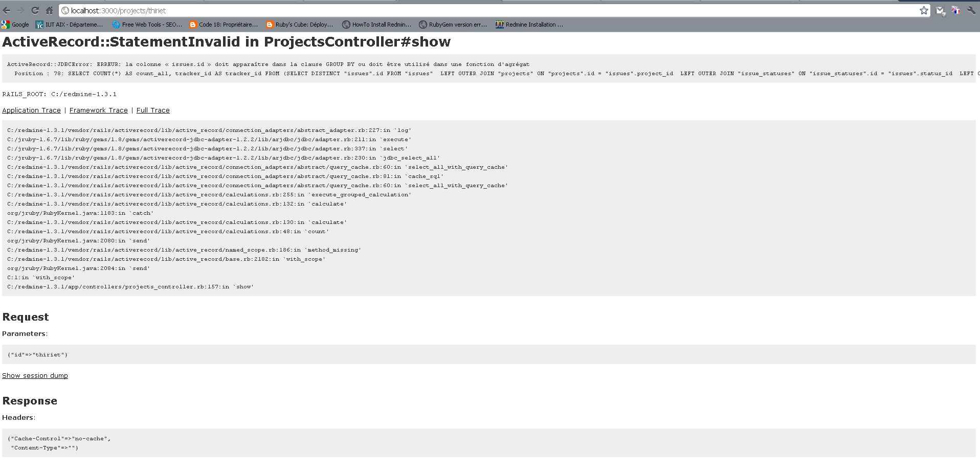Open the IUT AIX - Département bookmark
The width and height of the screenshot is (980, 474).
click(70, 25)
